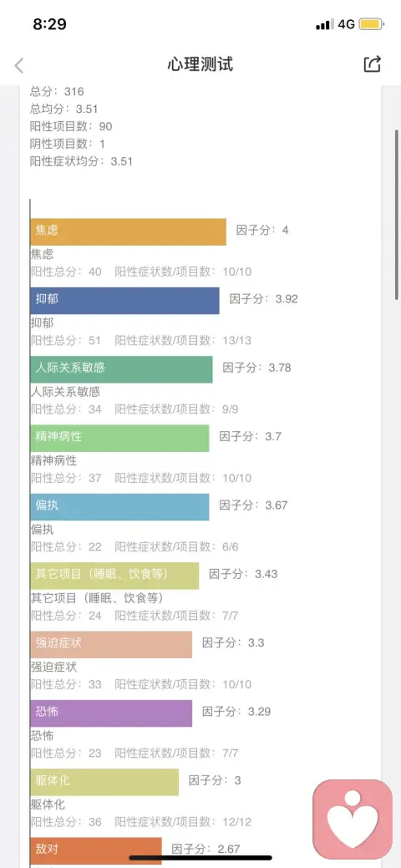This screenshot has width=401, height=868.
Task: Tap the 心理测试 page title
Action: (x=200, y=64)
